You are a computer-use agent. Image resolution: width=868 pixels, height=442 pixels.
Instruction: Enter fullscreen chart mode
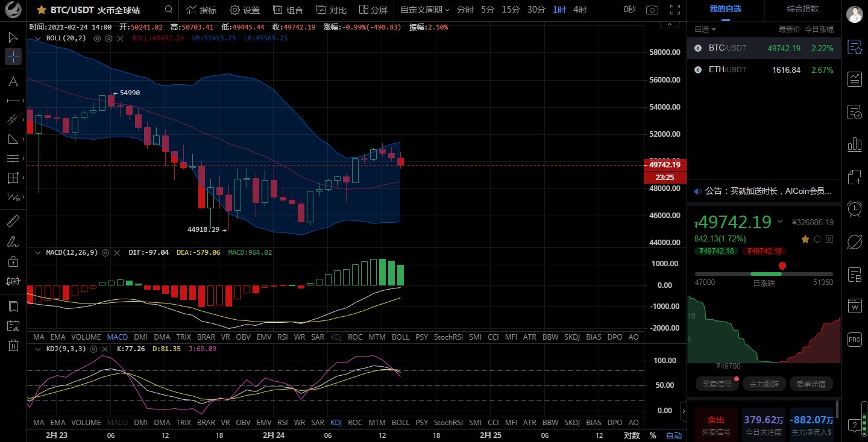(675, 10)
